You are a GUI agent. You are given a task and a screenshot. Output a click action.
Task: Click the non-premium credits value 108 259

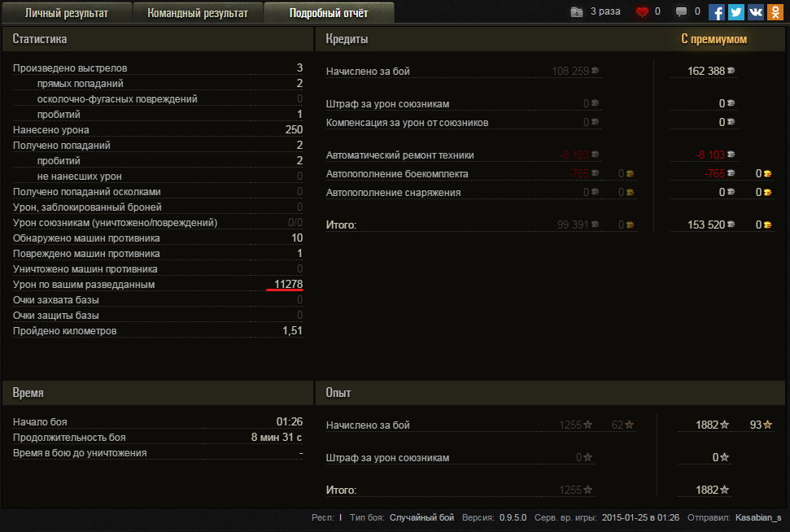tap(570, 71)
